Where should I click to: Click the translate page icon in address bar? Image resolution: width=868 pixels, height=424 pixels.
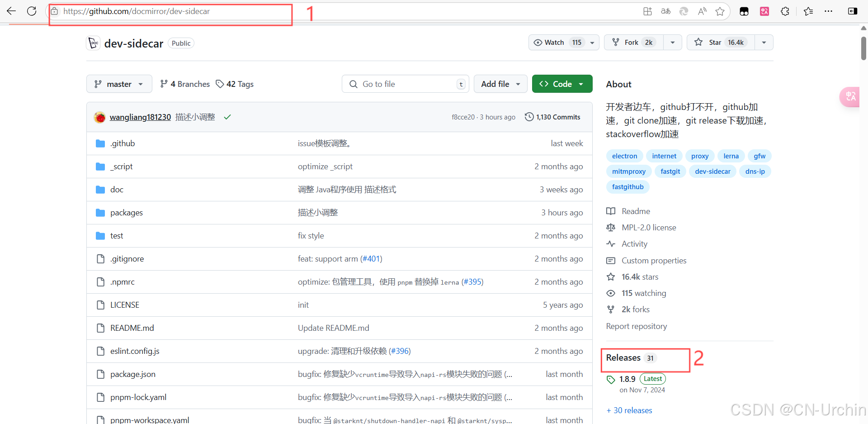tap(665, 11)
